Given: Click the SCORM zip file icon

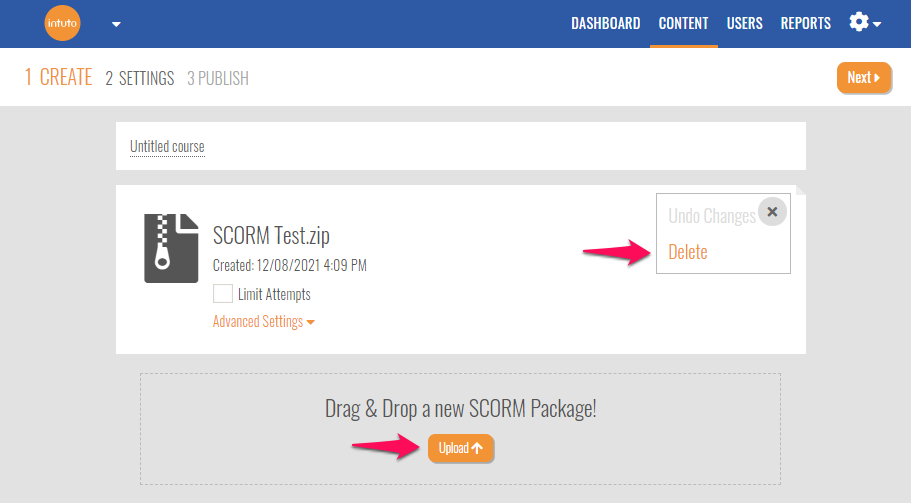Looking at the screenshot, I should tap(171, 248).
